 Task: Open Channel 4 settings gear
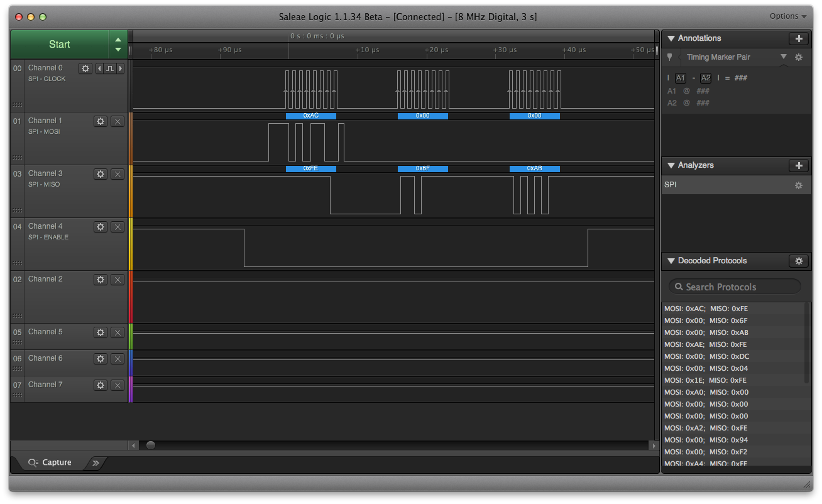(x=101, y=227)
